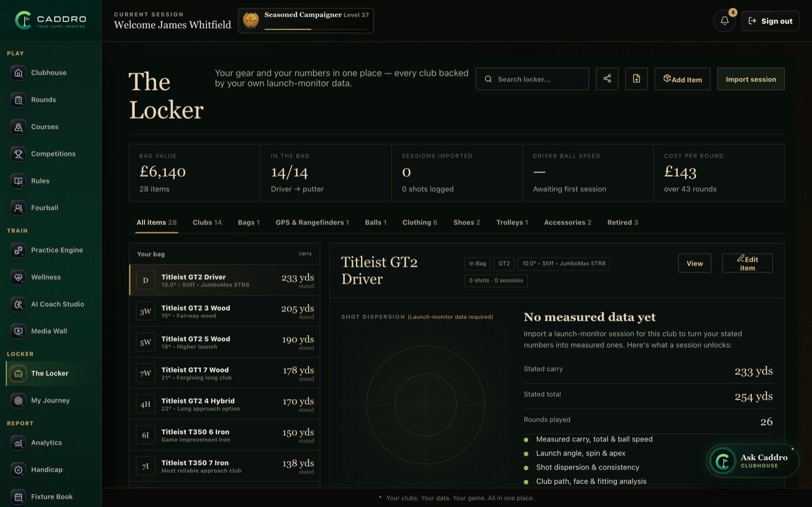Switch to the Clothing tab
The image size is (812, 507).
420,222
